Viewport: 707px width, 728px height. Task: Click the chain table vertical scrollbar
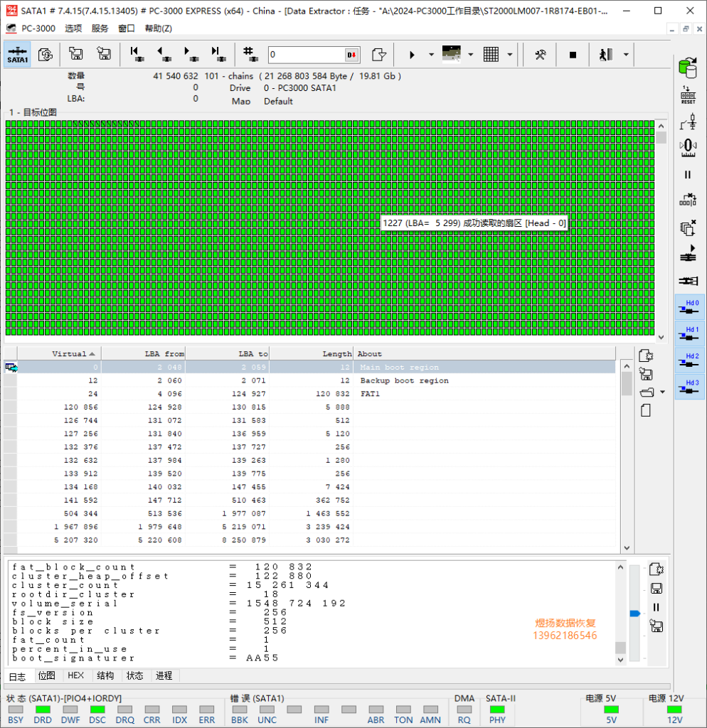point(627,457)
